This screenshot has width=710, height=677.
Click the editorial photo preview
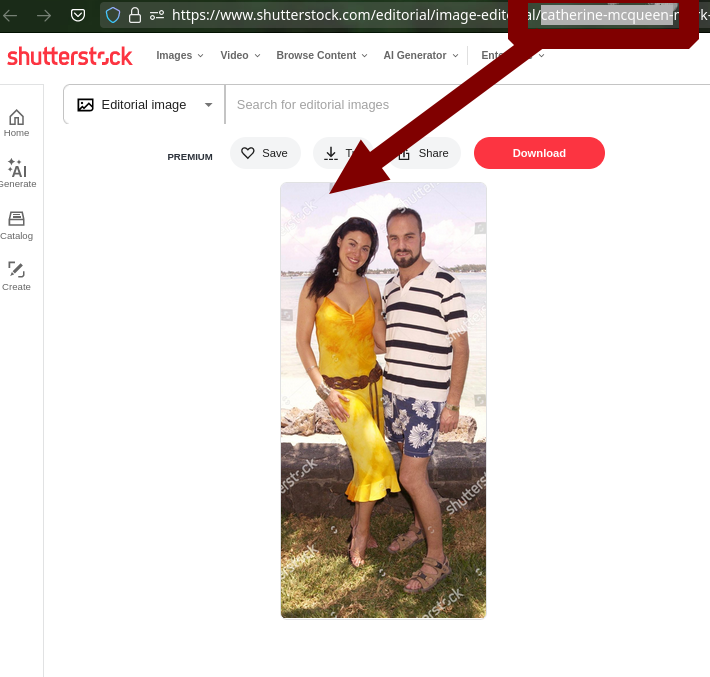[384, 400]
